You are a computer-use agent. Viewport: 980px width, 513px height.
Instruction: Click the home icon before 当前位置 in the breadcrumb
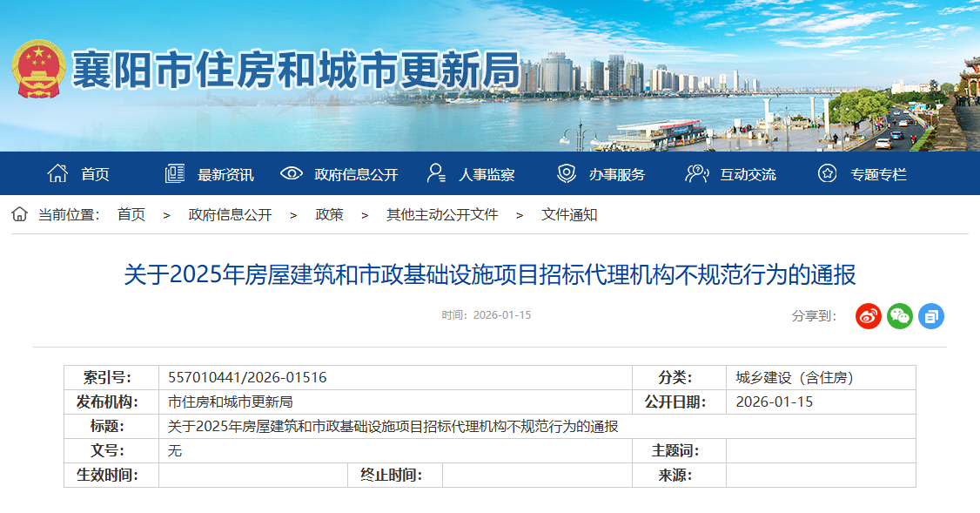19,214
